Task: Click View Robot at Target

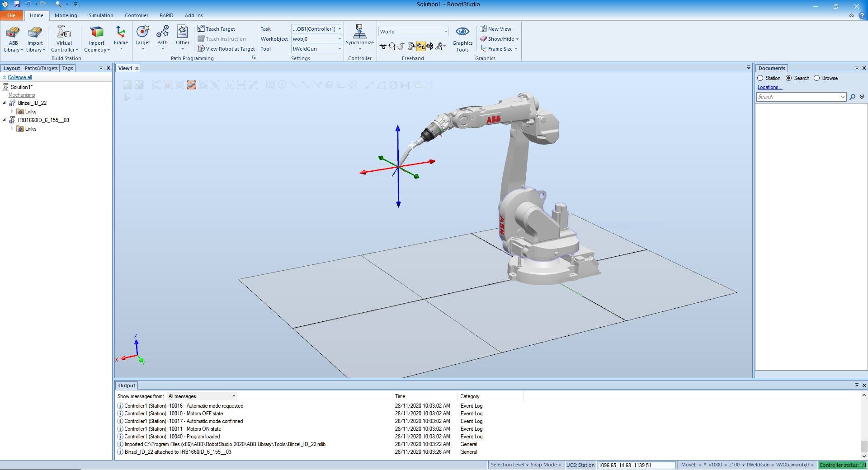Action: pyautogui.click(x=226, y=49)
